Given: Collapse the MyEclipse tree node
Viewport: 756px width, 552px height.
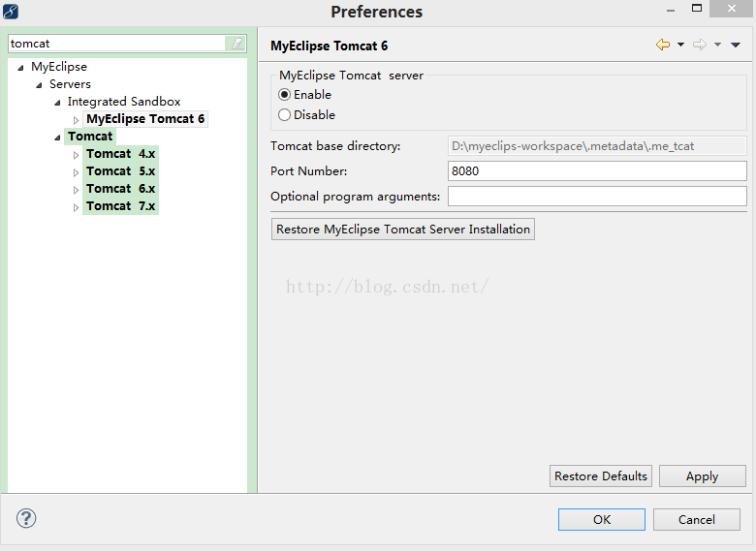Looking at the screenshot, I should click(x=20, y=68).
